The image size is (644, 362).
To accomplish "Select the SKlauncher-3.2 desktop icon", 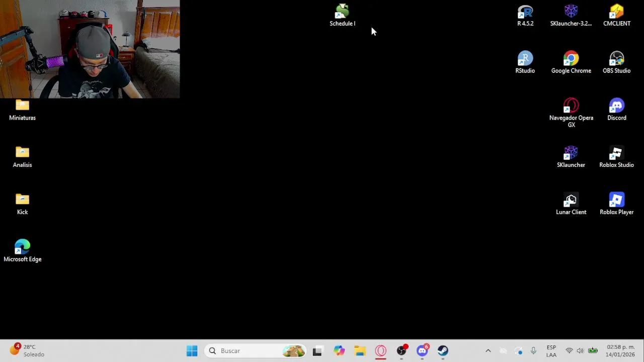I will click(x=571, y=16).
